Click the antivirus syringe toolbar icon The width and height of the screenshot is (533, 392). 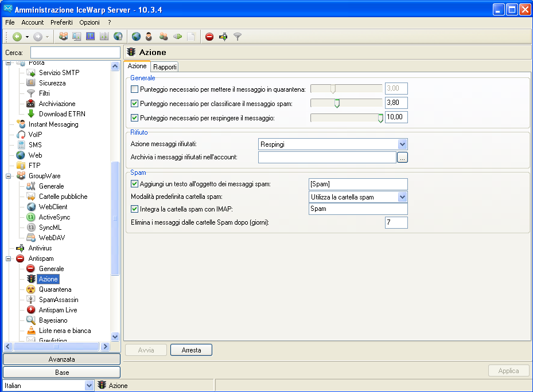[223, 37]
